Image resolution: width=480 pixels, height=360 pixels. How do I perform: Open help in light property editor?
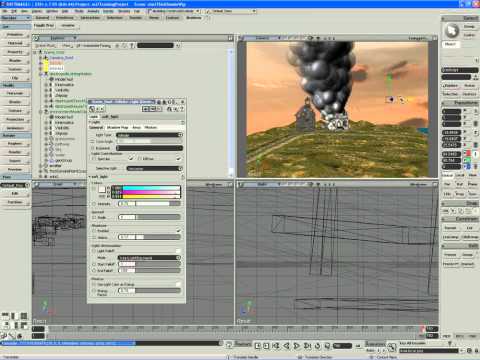coord(182,109)
